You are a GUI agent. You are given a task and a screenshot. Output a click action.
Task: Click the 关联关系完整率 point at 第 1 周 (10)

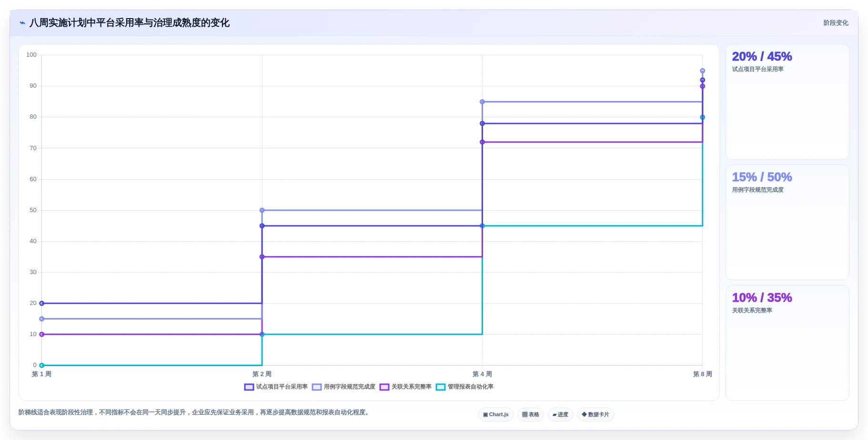click(42, 334)
